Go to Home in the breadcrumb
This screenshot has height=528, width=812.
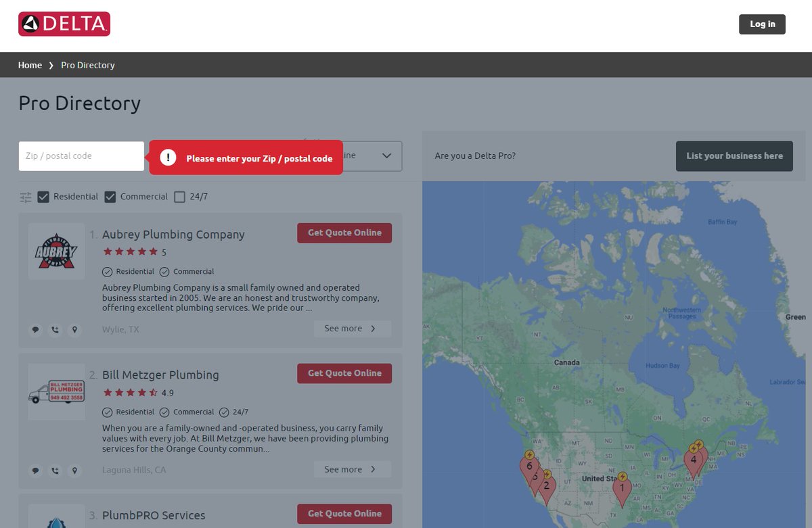[30, 66]
